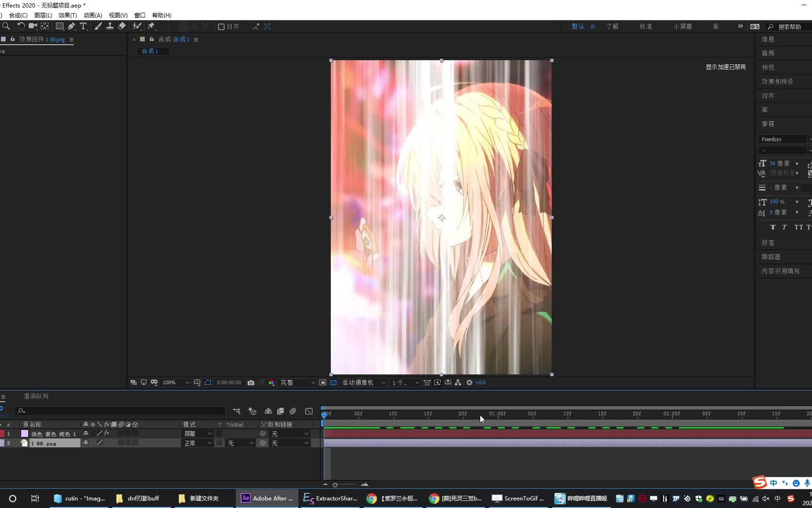Image resolution: width=812 pixels, height=508 pixels.
Task: Select the Pen tool
Action: tap(71, 26)
